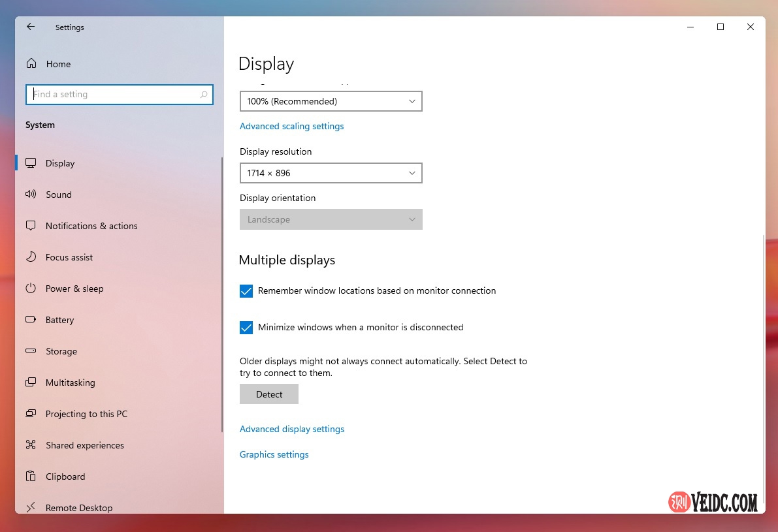This screenshot has width=778, height=532.
Task: Click the Home icon in sidebar
Action: coord(31,64)
